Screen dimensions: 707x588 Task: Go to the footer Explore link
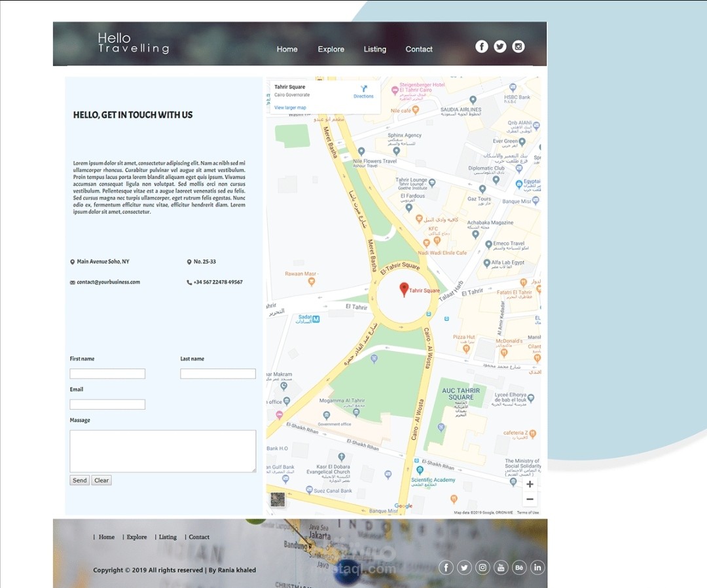click(137, 537)
